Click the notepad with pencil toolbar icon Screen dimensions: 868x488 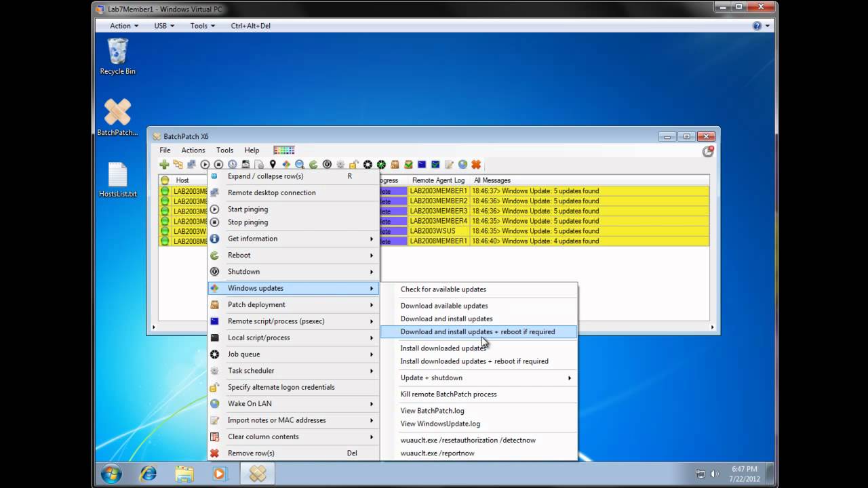coord(449,164)
